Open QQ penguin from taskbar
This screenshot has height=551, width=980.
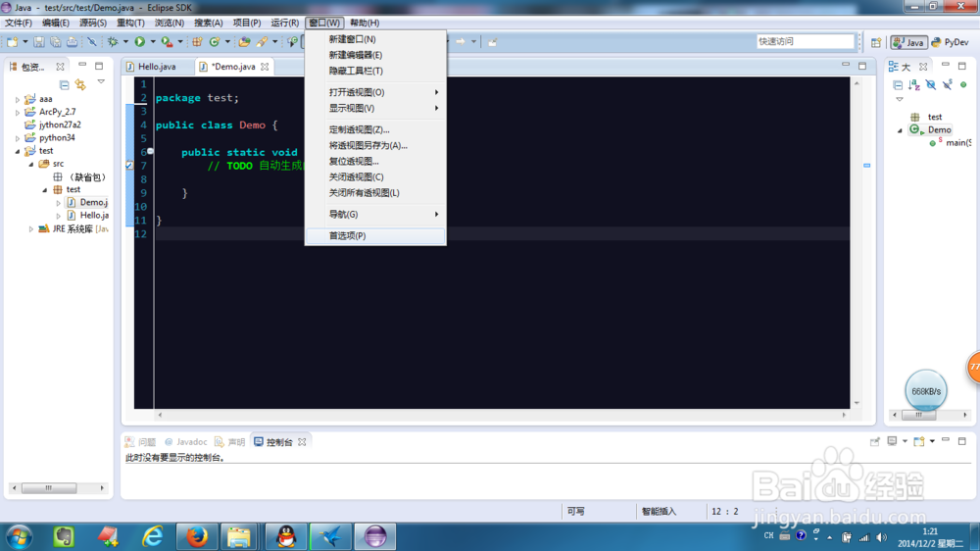(x=285, y=536)
